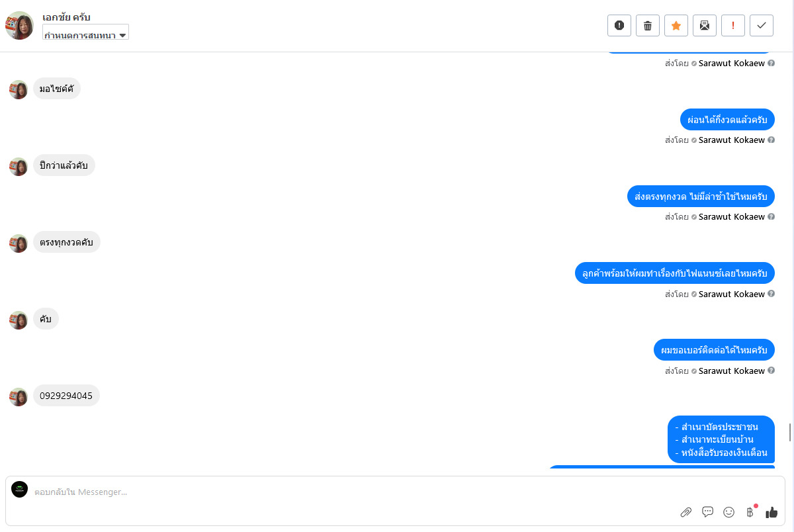Click the unread envelope icon

click(705, 26)
